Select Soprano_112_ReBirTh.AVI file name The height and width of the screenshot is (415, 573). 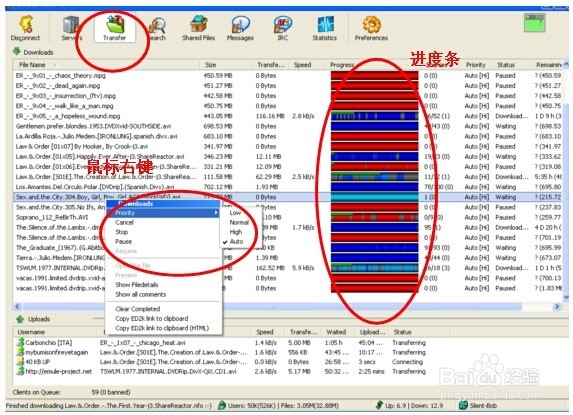coord(52,217)
